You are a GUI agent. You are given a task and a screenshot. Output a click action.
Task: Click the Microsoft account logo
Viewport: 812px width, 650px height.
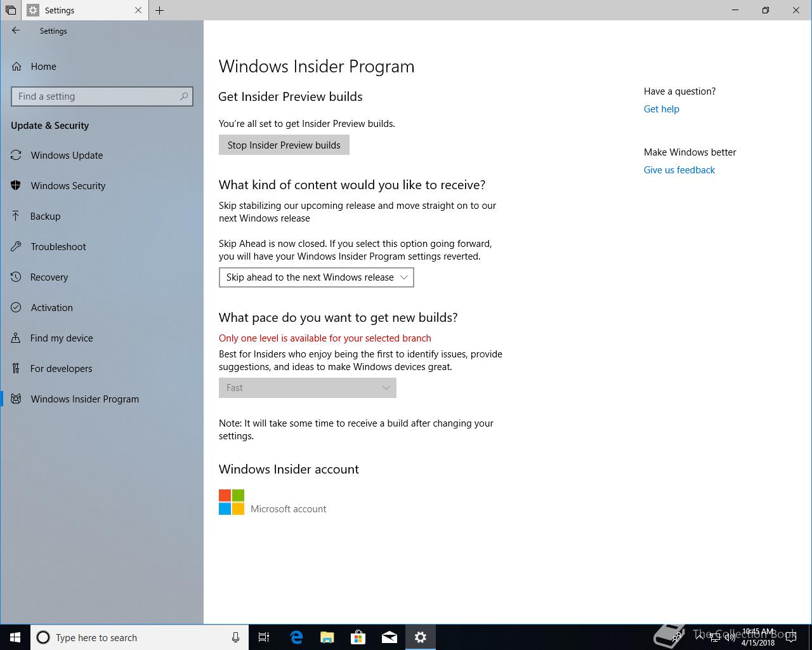(x=232, y=502)
